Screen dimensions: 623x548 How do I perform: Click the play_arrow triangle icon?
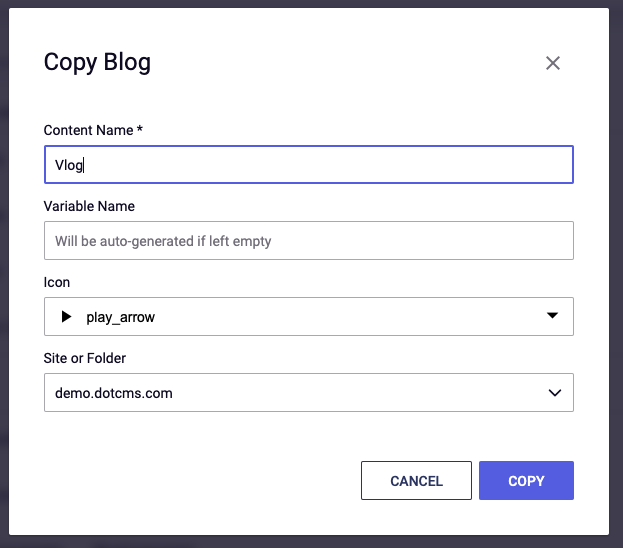[x=66, y=316]
